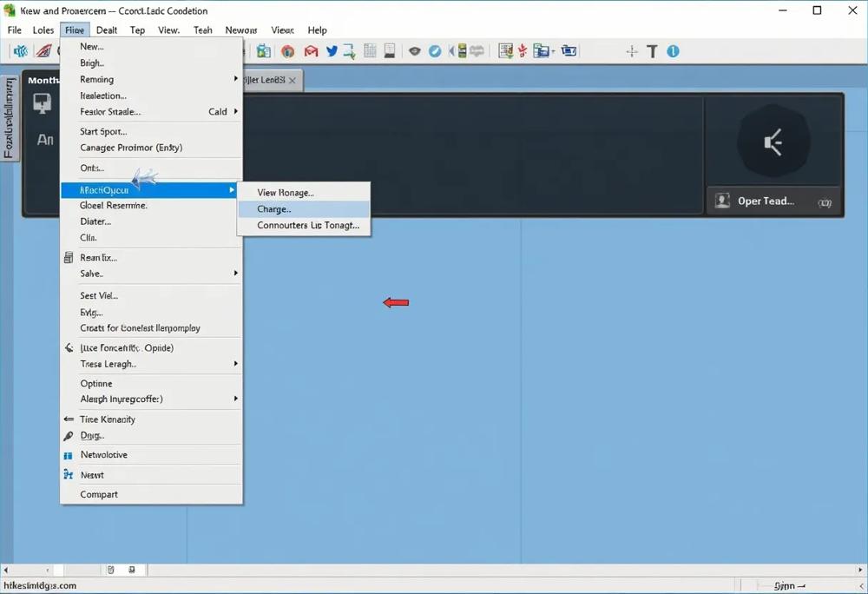Viewport: 868px width, 594px height.
Task: Expand the Remaing submenu
Action: 151,79
